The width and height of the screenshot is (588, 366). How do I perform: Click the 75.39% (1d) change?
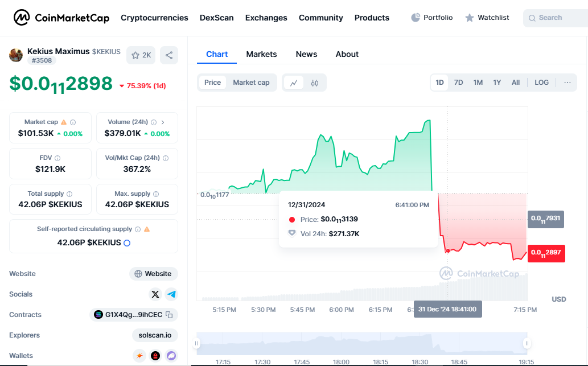142,86
